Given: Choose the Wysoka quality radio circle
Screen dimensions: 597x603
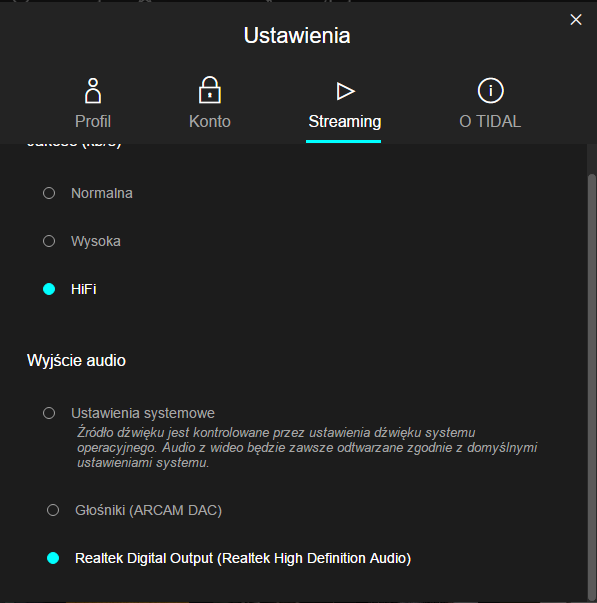Looking at the screenshot, I should (49, 241).
